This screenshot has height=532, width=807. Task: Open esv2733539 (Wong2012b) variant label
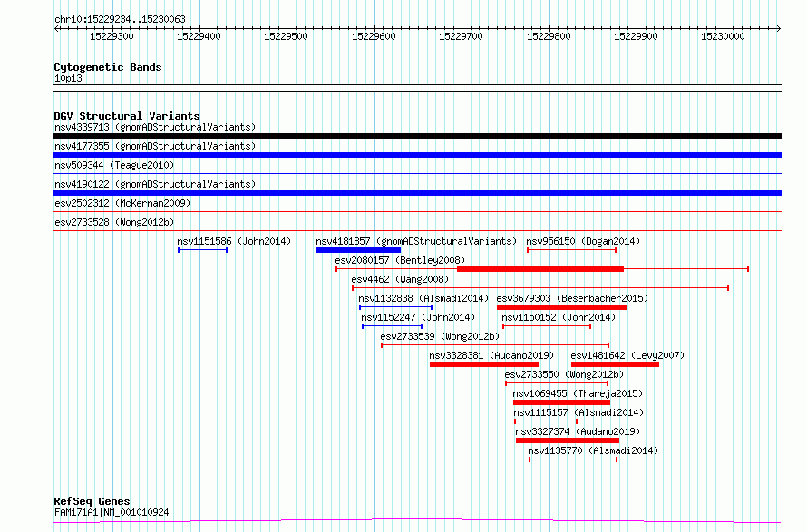(440, 336)
